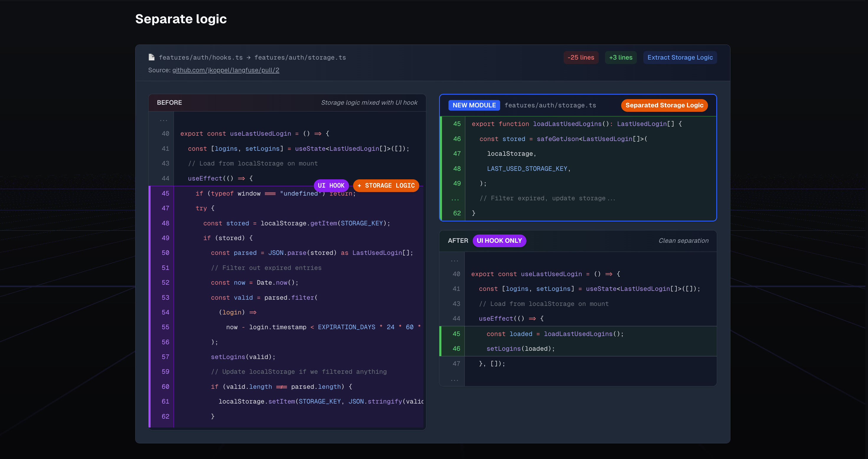Click the features/auth/storage.ts filename in module header
Screen dimensions: 868x459
coord(550,105)
